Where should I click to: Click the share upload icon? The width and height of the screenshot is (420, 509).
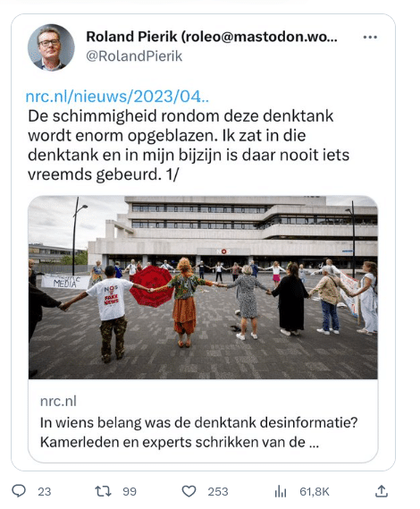(x=382, y=491)
